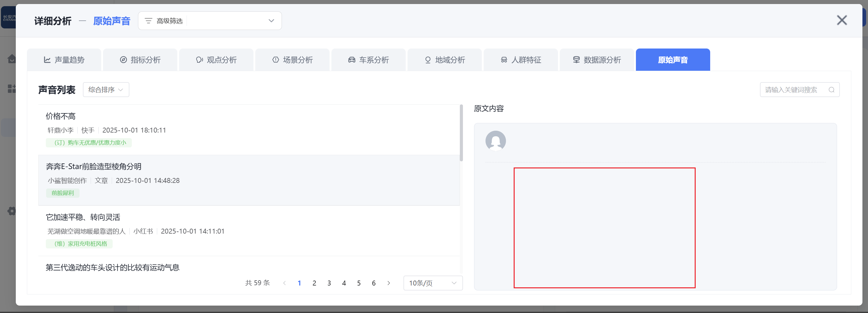Jump to page 6 in pagination

click(x=373, y=283)
